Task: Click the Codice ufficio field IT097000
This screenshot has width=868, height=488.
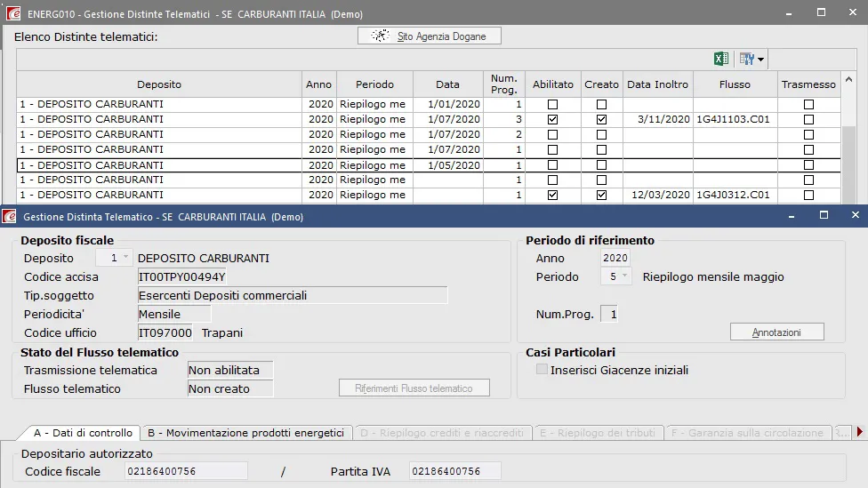Action: 165,332
